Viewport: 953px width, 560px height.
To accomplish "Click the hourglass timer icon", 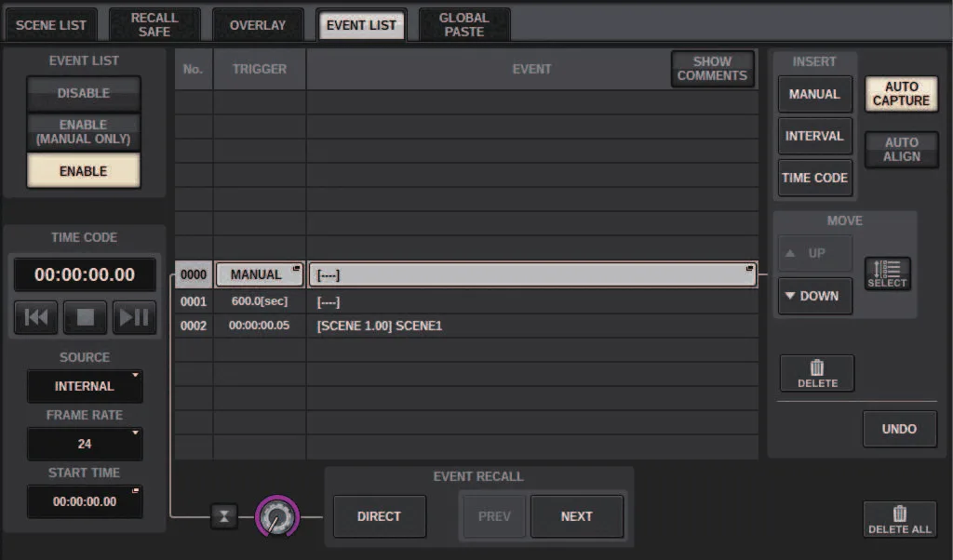I will click(223, 517).
